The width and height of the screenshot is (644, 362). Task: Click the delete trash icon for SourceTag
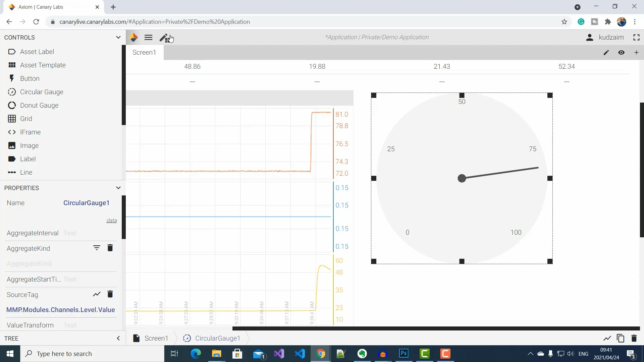(110, 294)
